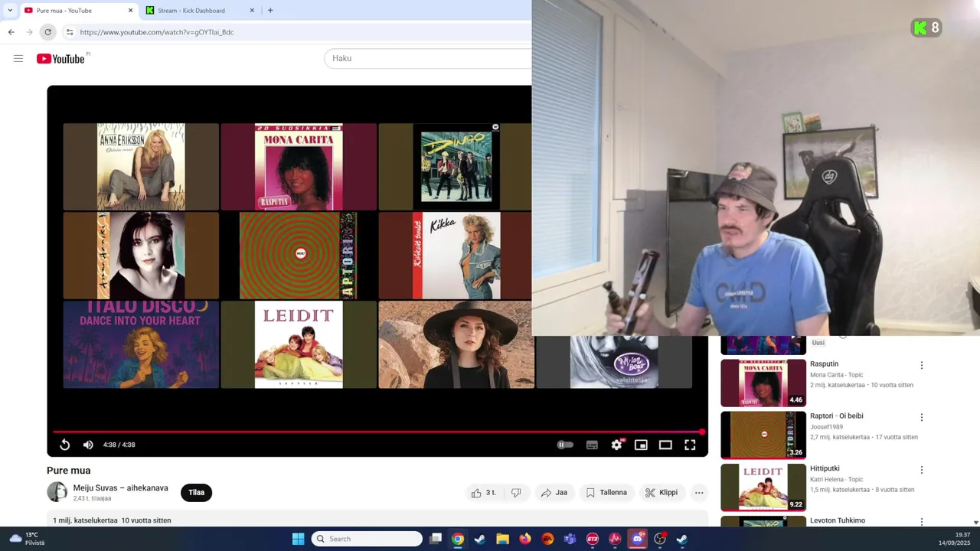Open options menu for the Rasputin video
The width and height of the screenshot is (980, 551).
click(x=922, y=366)
